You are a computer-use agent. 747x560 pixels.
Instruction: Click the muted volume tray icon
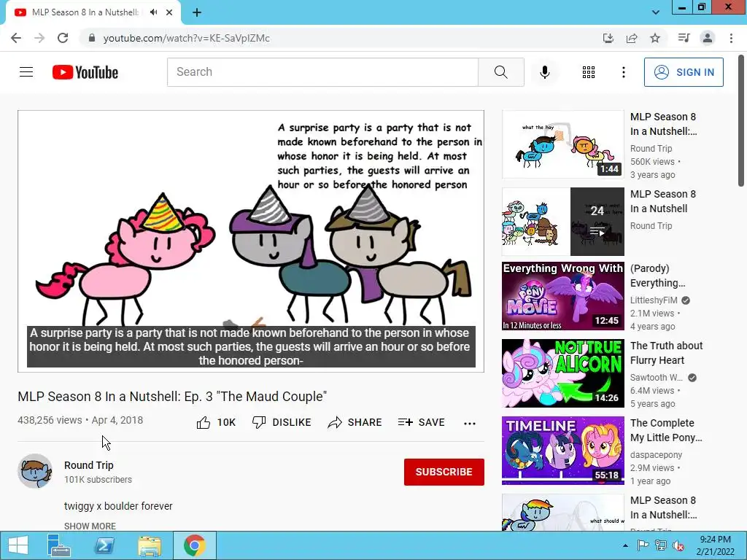pos(678,545)
